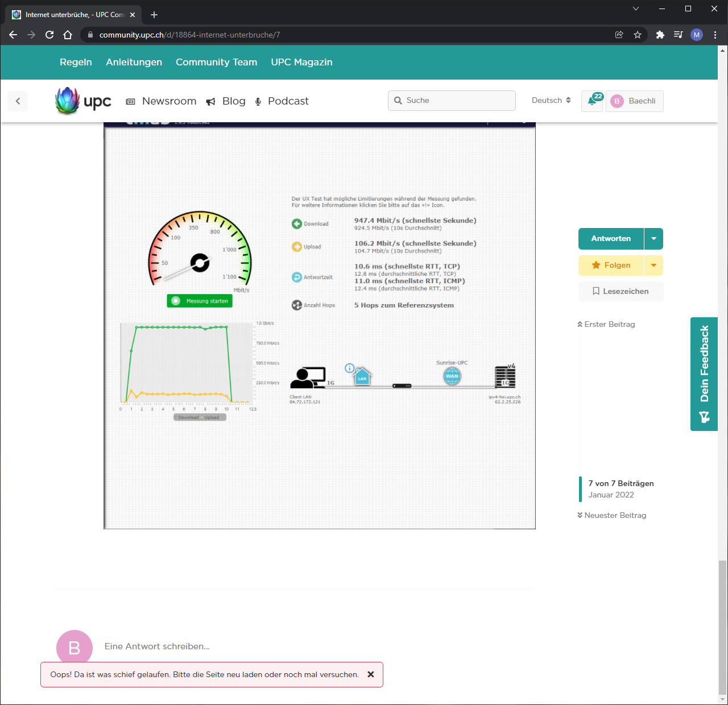
Task: Expand the arrow beside Folgen button
Action: (653, 265)
